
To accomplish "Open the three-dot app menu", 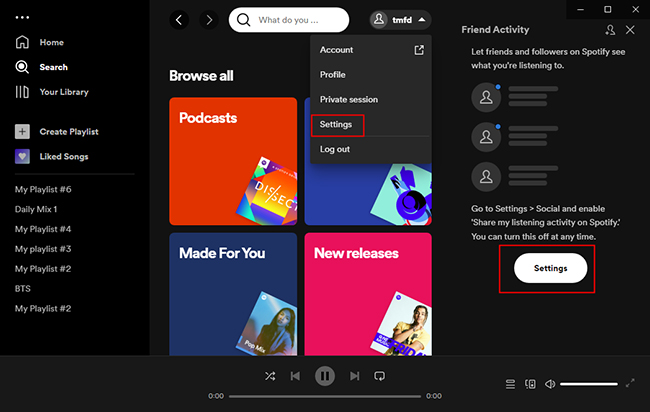I will tap(22, 17).
